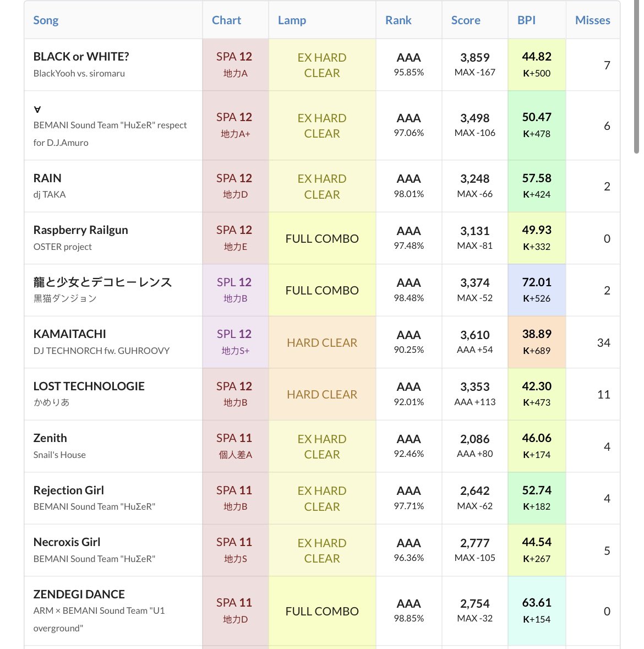The width and height of the screenshot is (644, 649).
Task: Open LOST TECHNOLOGIE song entry
Action: (89, 386)
